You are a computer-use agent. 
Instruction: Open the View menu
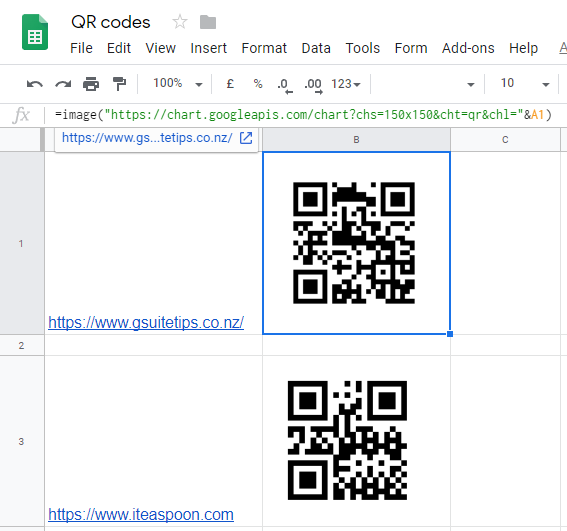(161, 48)
